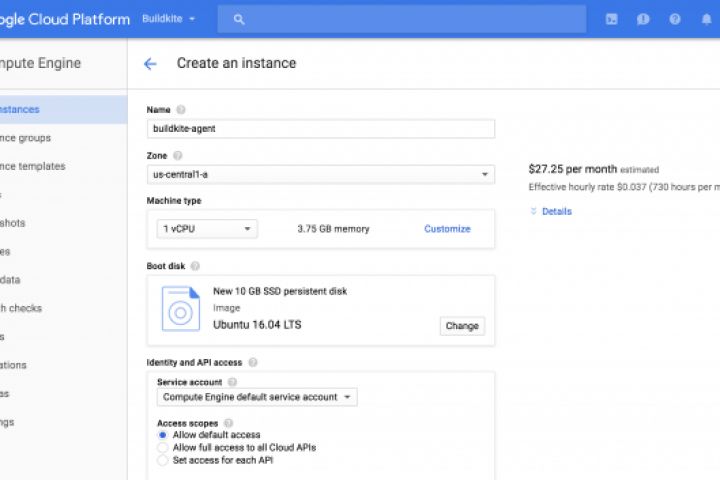Open the Buildkite project selector
Viewport: 720px width, 480px height.
click(169, 19)
